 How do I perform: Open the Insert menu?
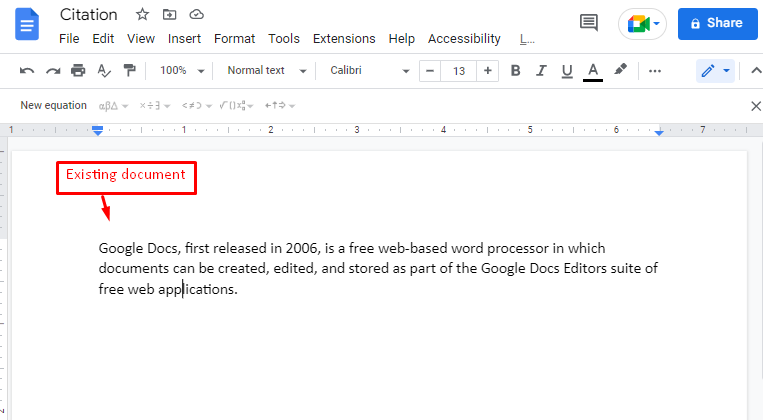tap(184, 38)
